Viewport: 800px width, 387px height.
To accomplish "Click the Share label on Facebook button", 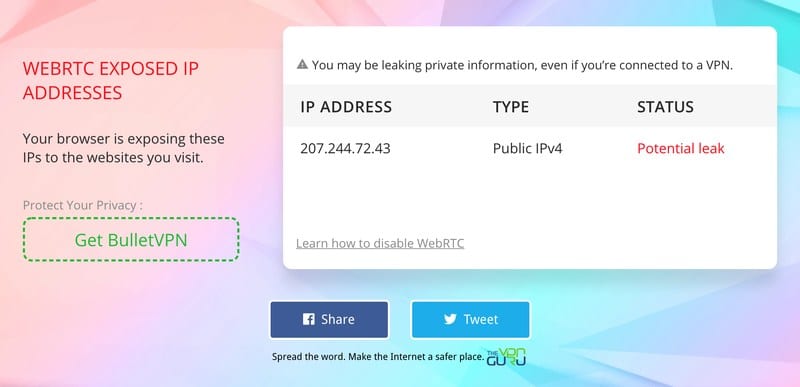I will click(x=338, y=319).
